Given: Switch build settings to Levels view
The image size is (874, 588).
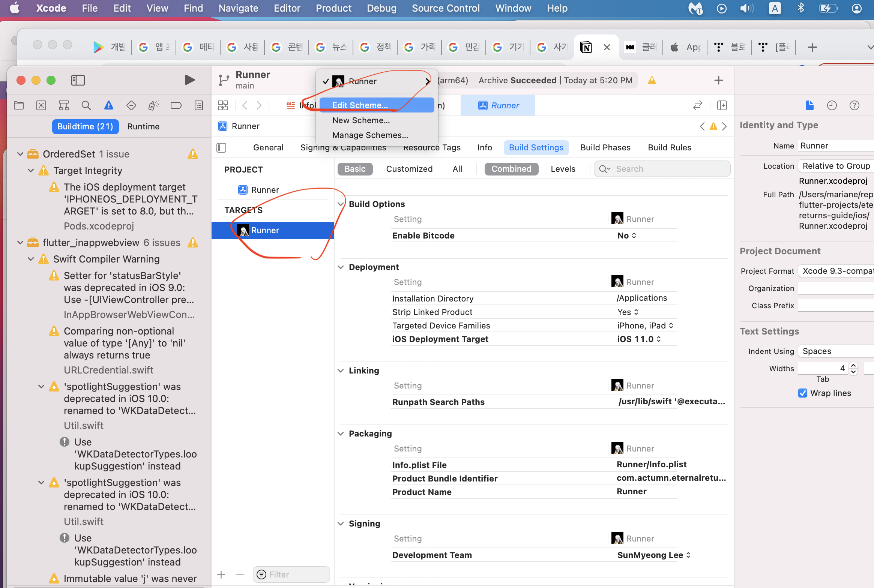Looking at the screenshot, I should (563, 169).
